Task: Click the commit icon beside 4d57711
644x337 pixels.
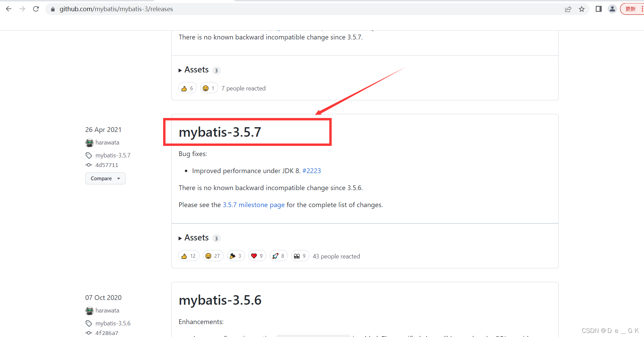Action: pyautogui.click(x=89, y=165)
